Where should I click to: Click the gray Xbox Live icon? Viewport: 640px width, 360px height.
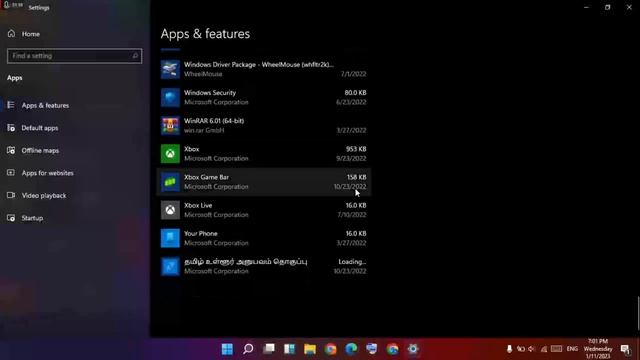[x=170, y=210]
